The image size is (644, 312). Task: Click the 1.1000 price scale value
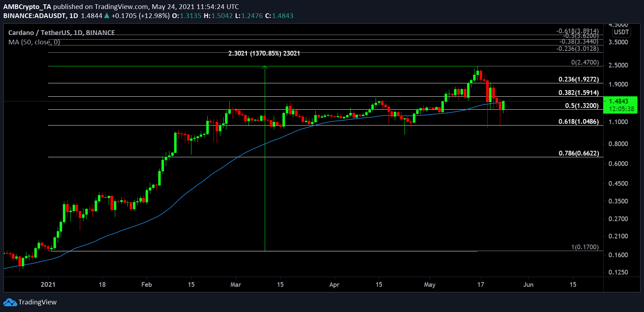[x=618, y=122]
